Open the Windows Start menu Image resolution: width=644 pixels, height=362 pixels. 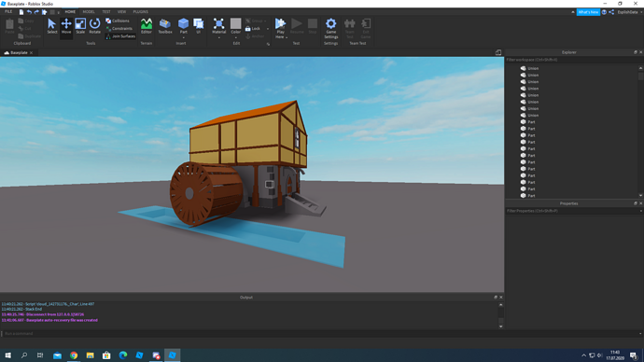[x=7, y=355]
